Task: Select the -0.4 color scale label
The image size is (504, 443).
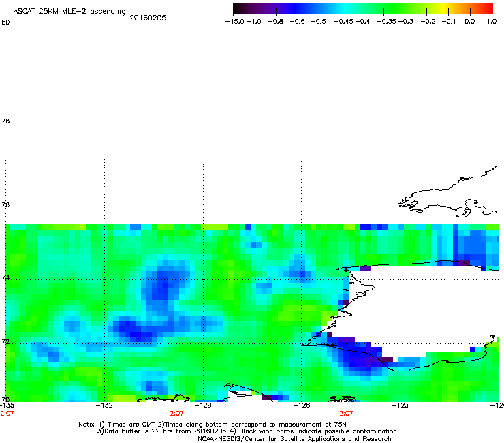Action: click(363, 22)
